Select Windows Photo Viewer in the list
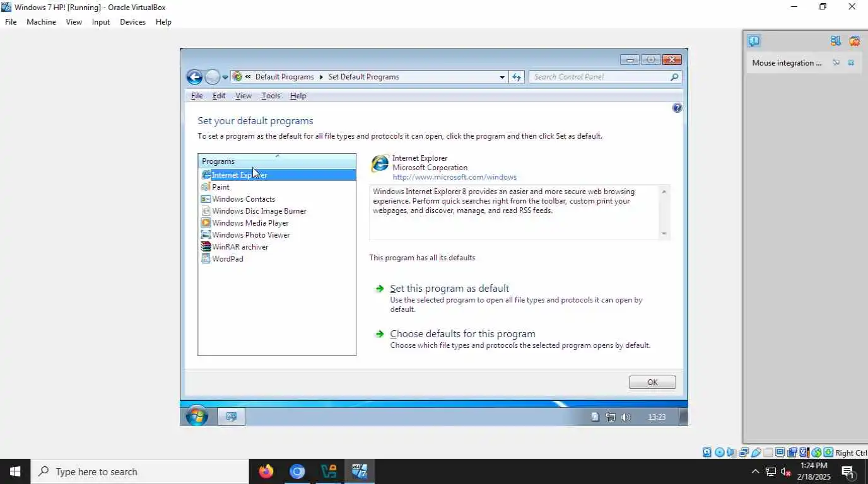The image size is (868, 484). 251,235
